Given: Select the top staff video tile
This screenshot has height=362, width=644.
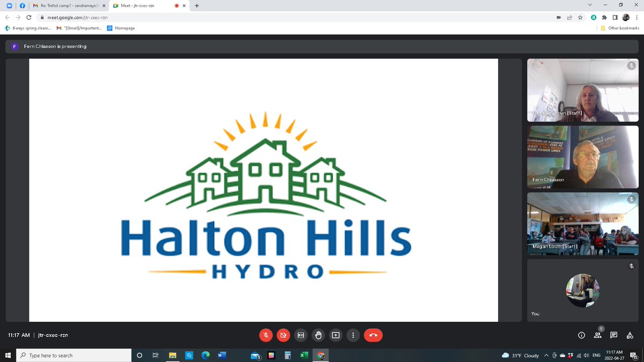Looking at the screenshot, I should (583, 90).
